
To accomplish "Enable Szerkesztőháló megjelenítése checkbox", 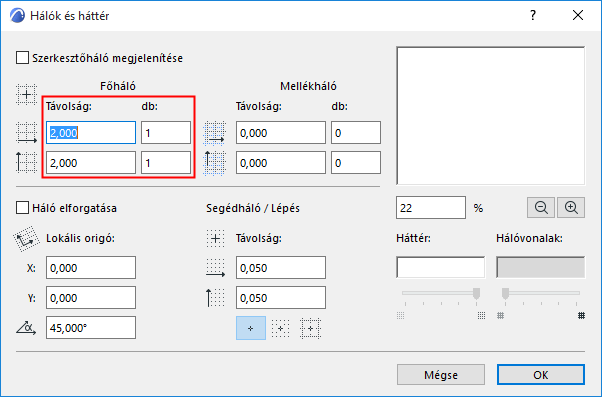I will (22, 58).
